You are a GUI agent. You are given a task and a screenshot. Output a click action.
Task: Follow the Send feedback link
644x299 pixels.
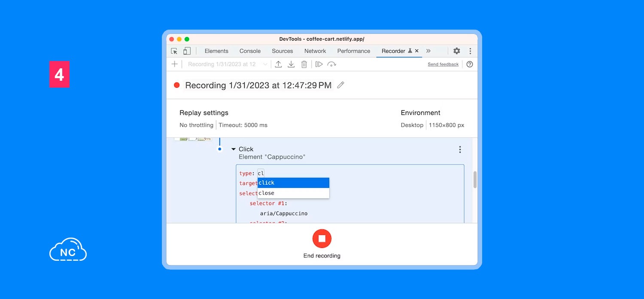(x=443, y=64)
